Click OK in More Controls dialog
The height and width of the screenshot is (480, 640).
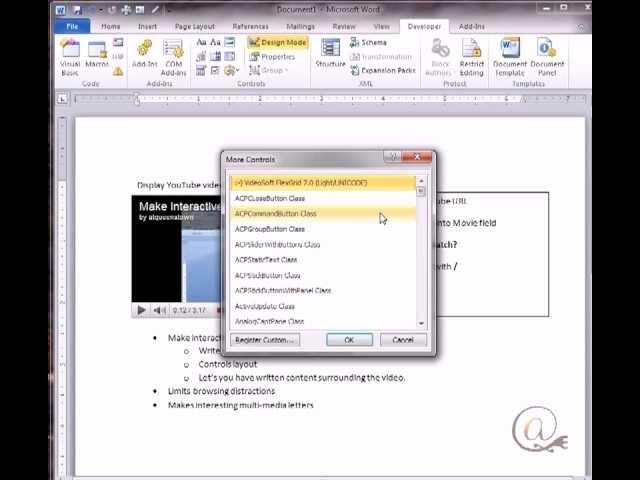click(x=349, y=340)
